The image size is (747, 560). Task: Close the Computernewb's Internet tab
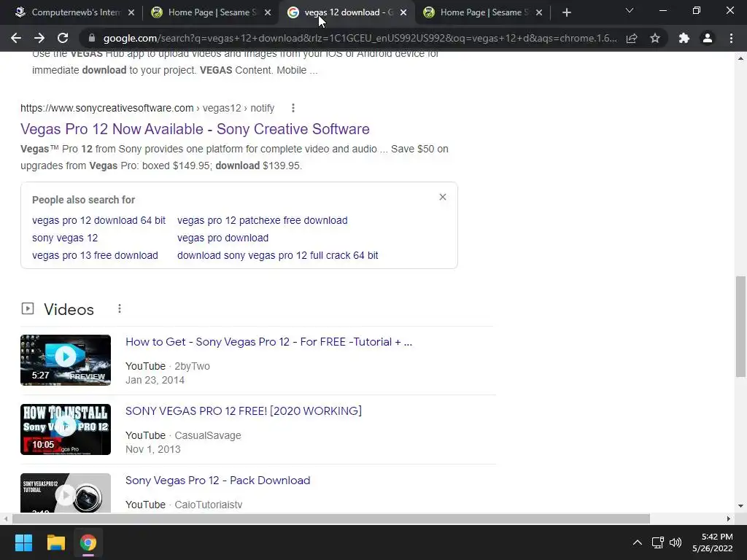(x=131, y=12)
